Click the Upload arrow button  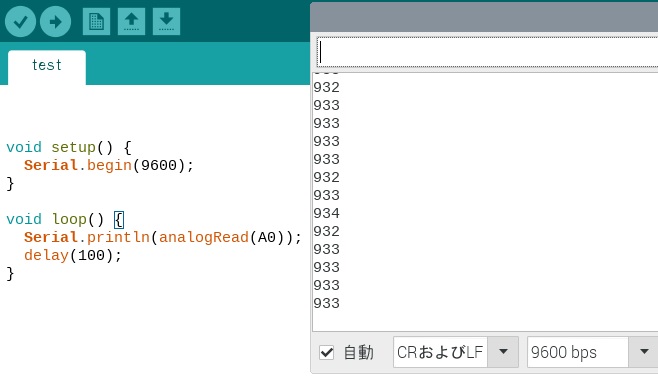pos(55,22)
